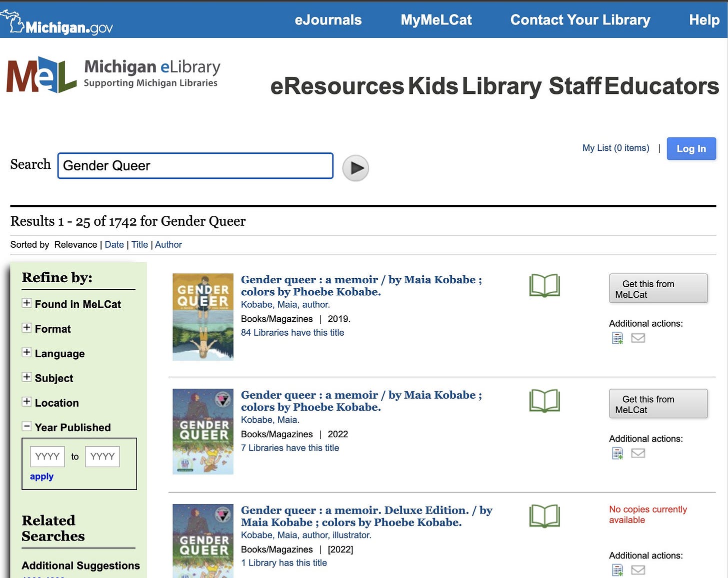Open the eJournals menu item

tap(328, 20)
